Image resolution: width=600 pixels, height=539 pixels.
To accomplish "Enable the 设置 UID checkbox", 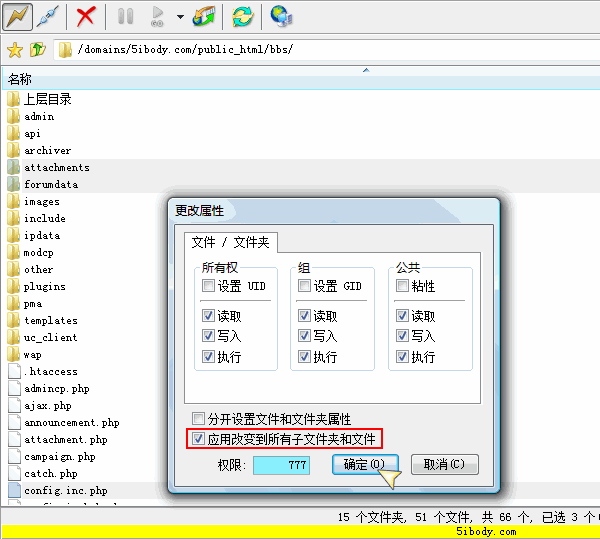I will tap(208, 286).
